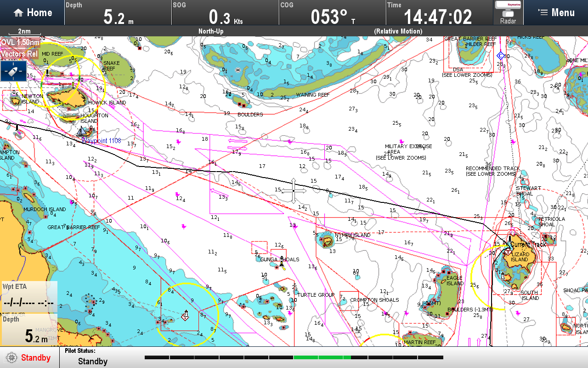Click the magenta marker near depth 12.4
Viewport: 588px width, 368px height.
tap(178, 195)
